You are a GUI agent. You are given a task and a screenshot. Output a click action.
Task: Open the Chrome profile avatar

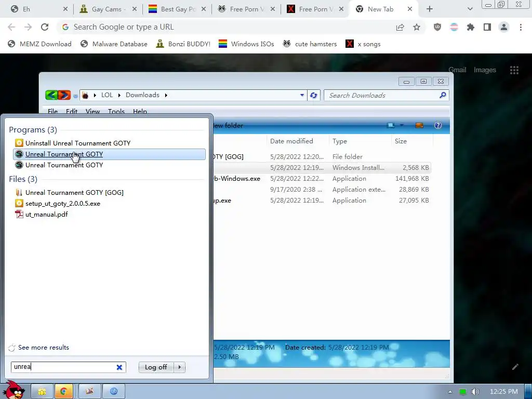[x=504, y=27]
